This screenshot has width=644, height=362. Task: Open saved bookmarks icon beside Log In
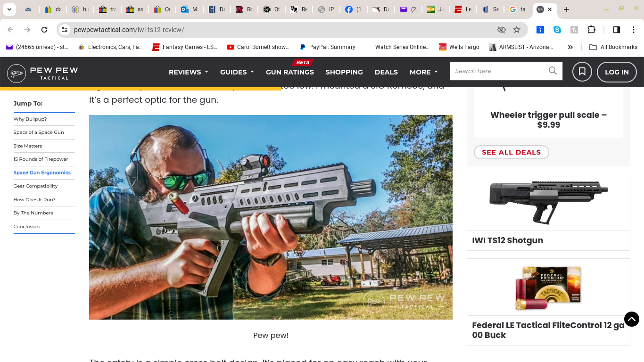pyautogui.click(x=582, y=72)
